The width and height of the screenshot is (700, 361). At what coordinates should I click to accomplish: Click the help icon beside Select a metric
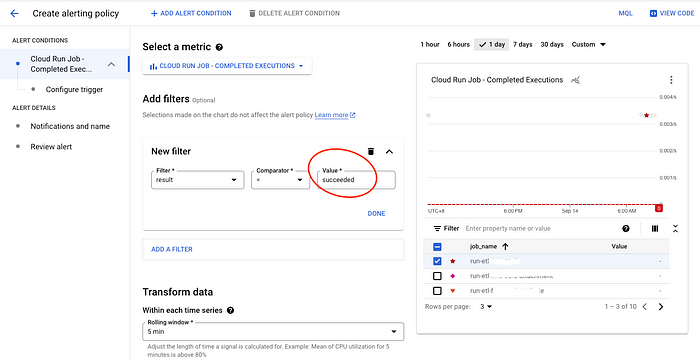tap(219, 47)
